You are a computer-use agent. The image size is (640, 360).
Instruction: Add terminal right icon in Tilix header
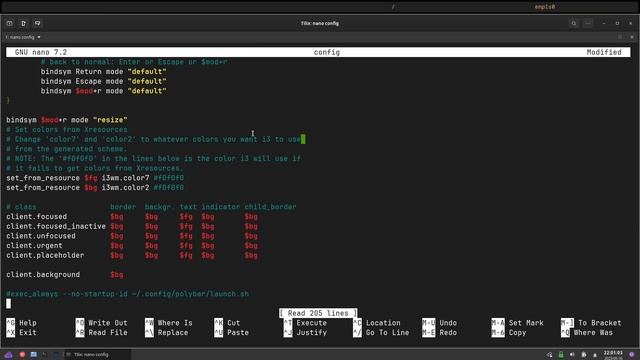tap(24, 23)
